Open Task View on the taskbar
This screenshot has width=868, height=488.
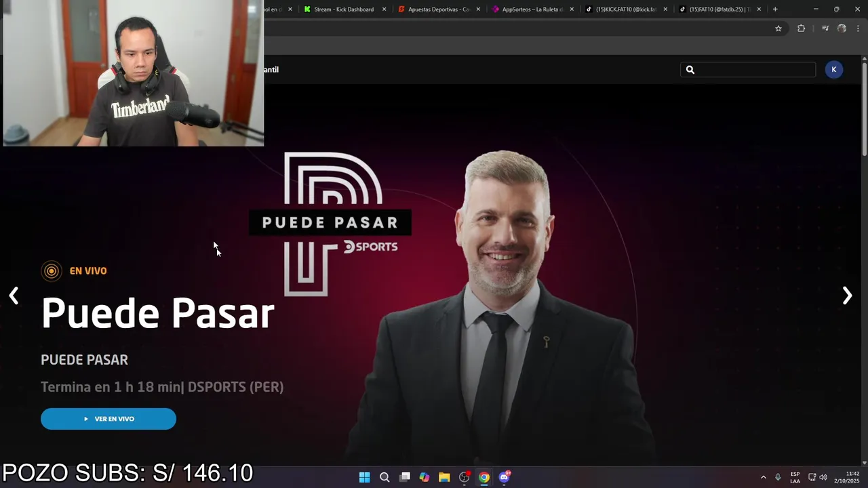[405, 477]
